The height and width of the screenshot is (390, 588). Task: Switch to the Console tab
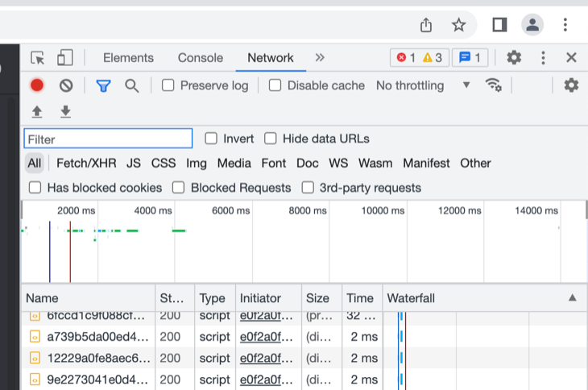tap(201, 58)
